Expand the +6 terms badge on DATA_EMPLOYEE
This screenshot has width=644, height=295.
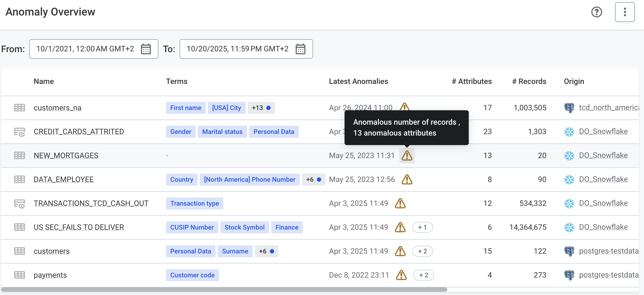[x=314, y=179]
